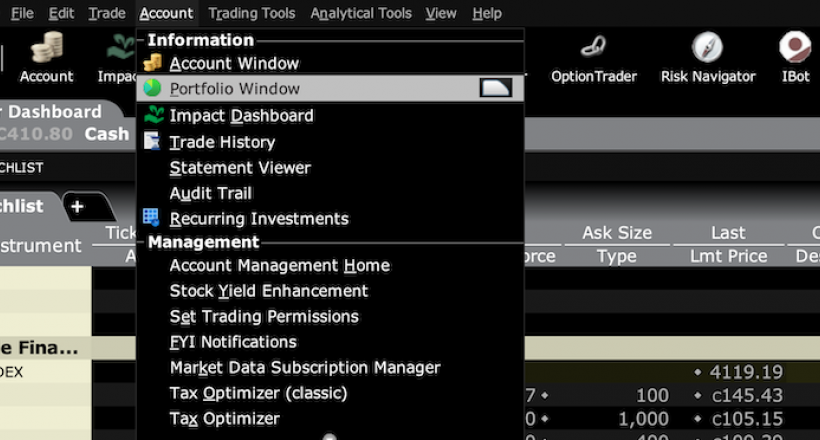This screenshot has height=440, width=820.
Task: Open the Trading Tools menu
Action: tap(253, 13)
